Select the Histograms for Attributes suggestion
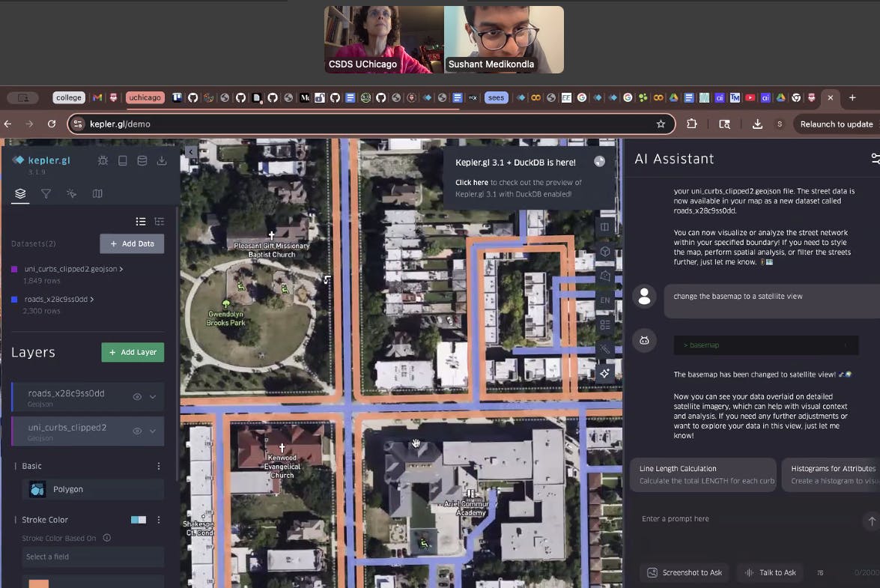The width and height of the screenshot is (880, 588). point(831,475)
